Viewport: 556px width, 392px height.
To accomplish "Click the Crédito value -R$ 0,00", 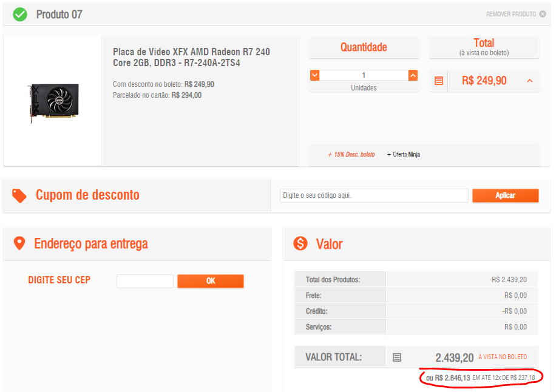I will tap(515, 311).
